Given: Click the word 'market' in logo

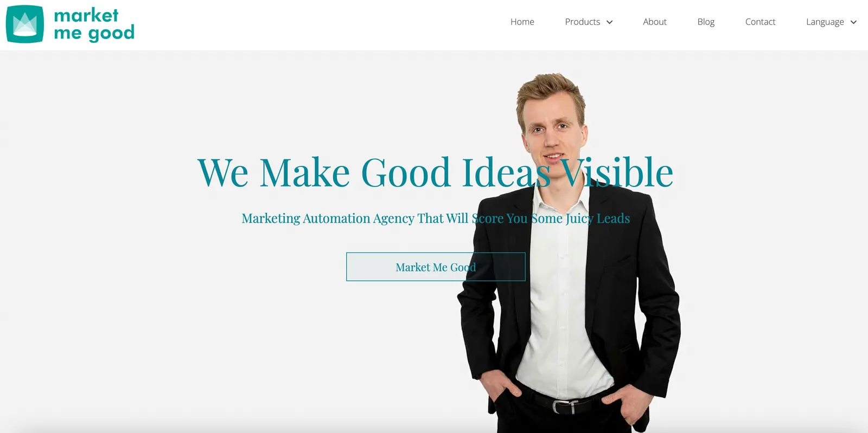Looking at the screenshot, I should [86, 15].
